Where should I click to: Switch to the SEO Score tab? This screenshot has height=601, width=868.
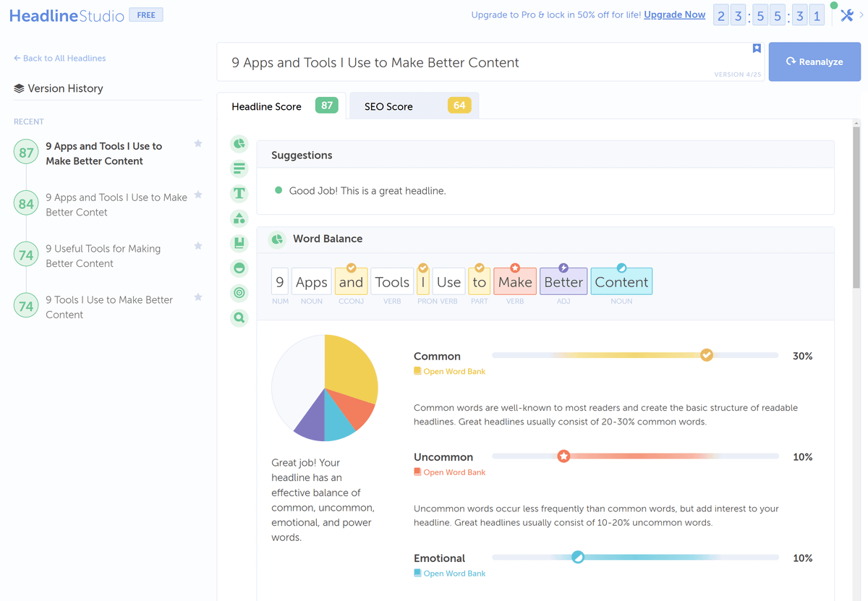click(414, 106)
